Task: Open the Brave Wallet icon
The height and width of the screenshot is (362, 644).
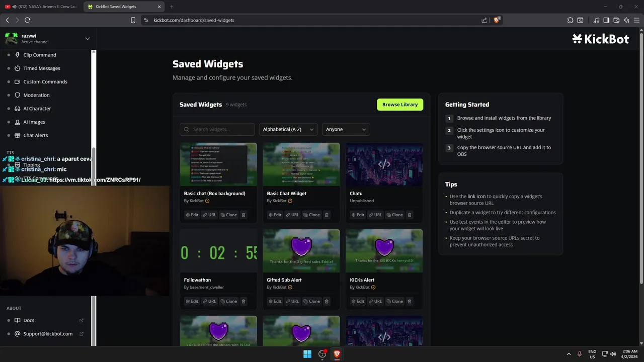Action: click(x=616, y=20)
